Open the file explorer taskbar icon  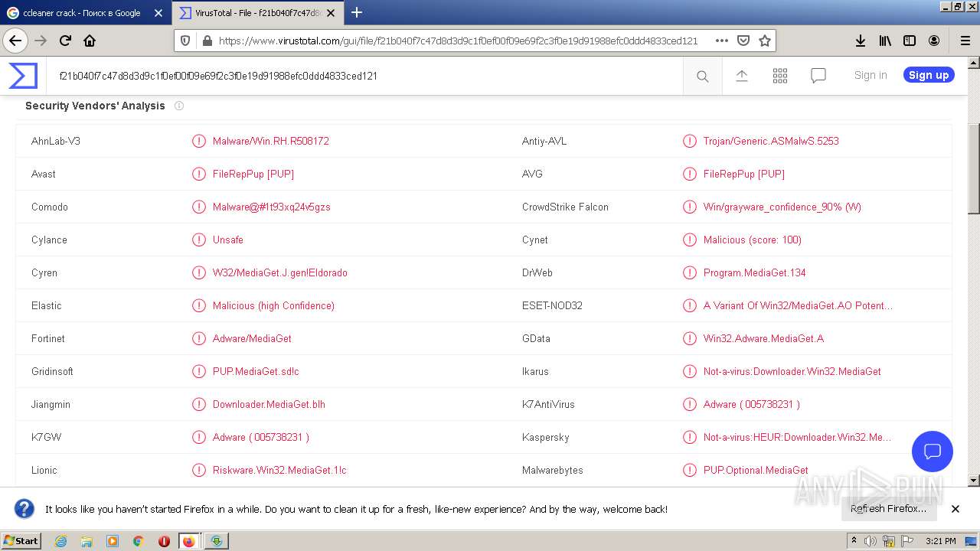coord(87,541)
